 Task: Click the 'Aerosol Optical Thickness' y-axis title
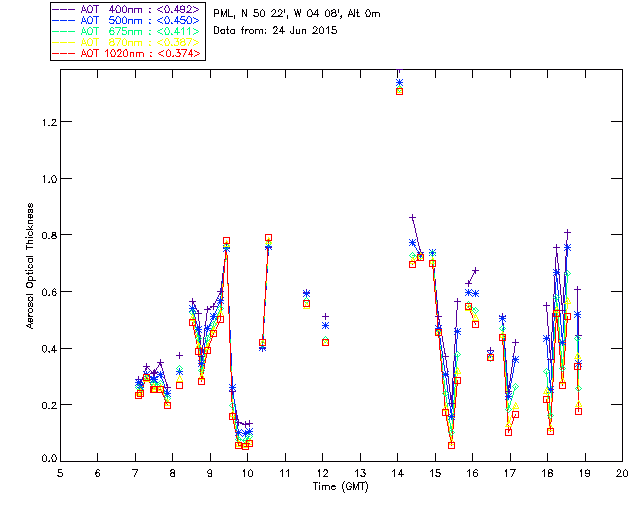[29, 271]
